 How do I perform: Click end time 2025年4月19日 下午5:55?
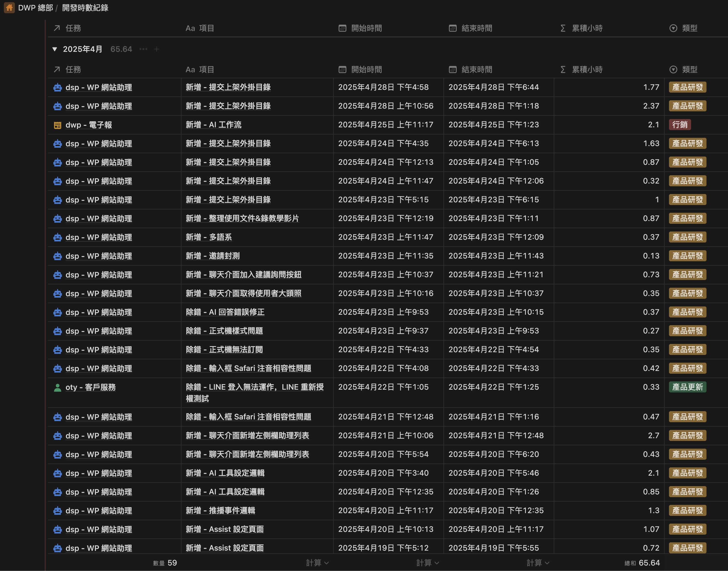tap(494, 548)
